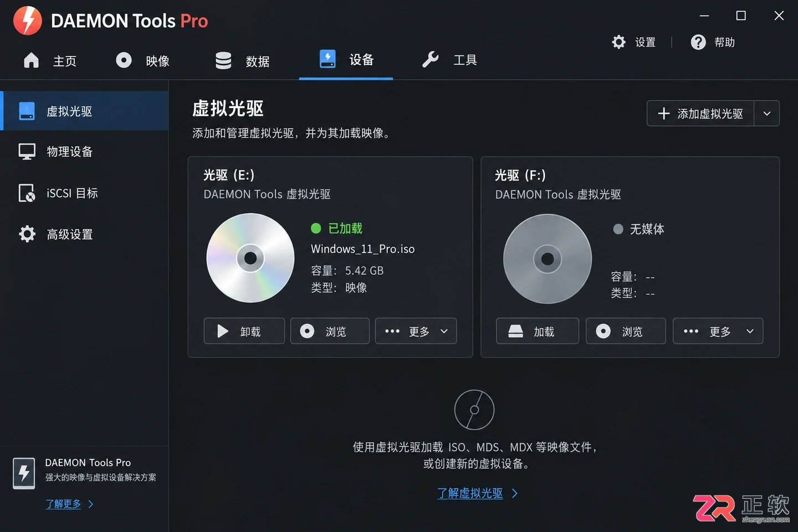This screenshot has width=798, height=532.
Task: Open the 了解更多 link in the sidebar
Action: tap(63, 504)
